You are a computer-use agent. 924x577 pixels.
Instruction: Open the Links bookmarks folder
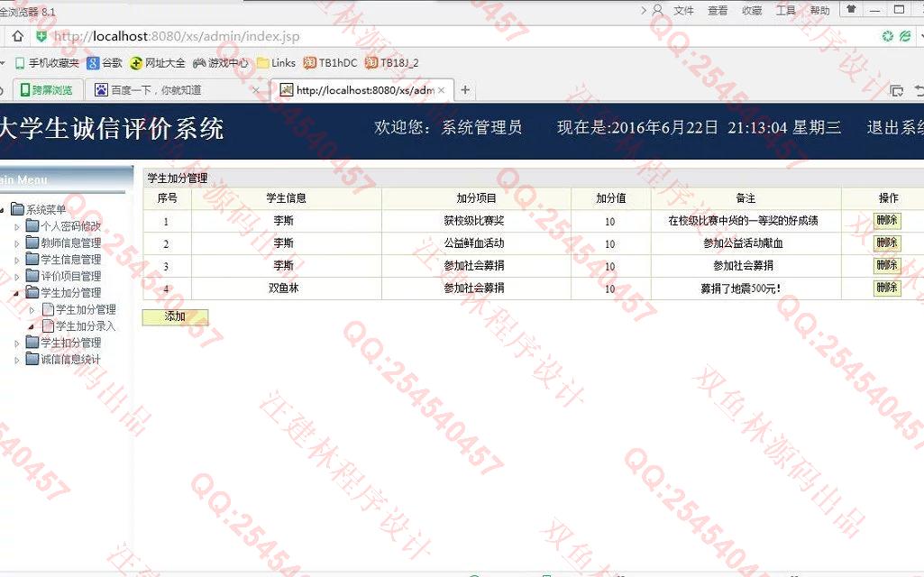(276, 63)
